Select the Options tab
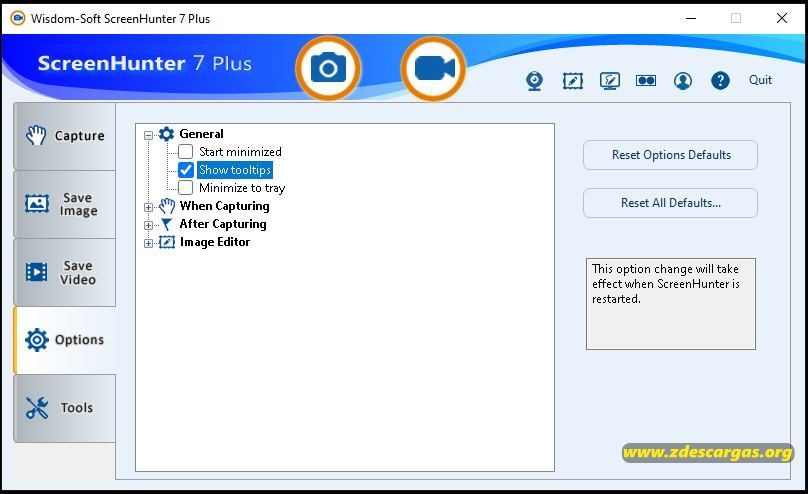Image resolution: width=808 pixels, height=494 pixels. click(65, 340)
